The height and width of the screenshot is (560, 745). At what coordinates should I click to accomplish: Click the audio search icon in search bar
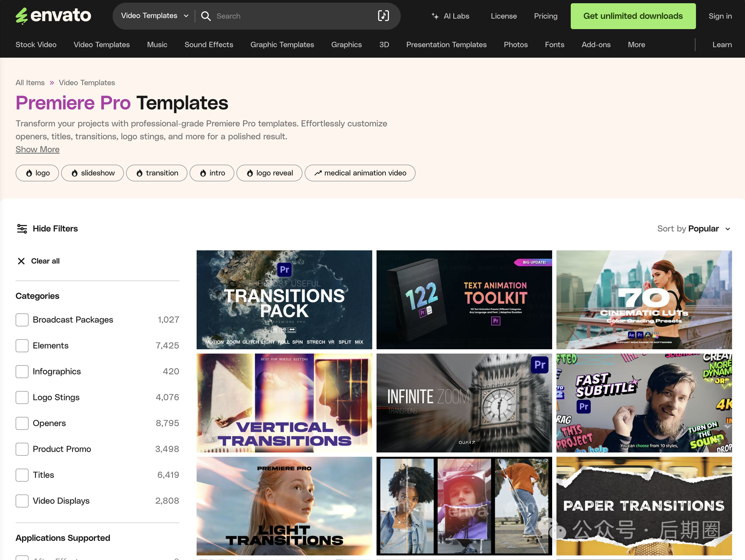(383, 16)
